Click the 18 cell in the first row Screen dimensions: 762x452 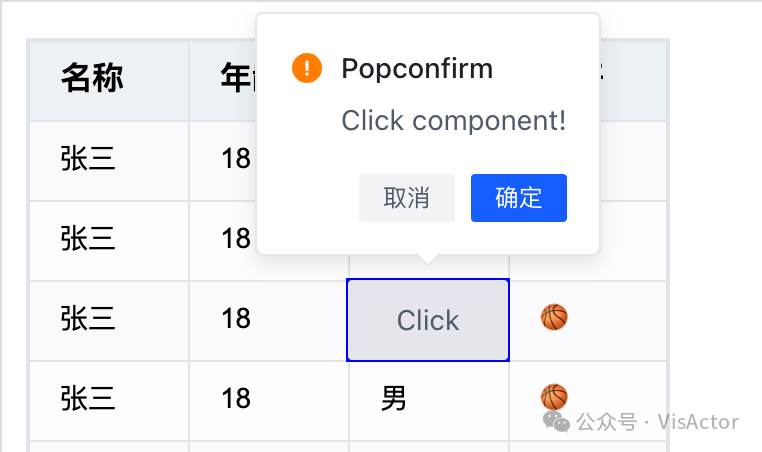[236, 159]
